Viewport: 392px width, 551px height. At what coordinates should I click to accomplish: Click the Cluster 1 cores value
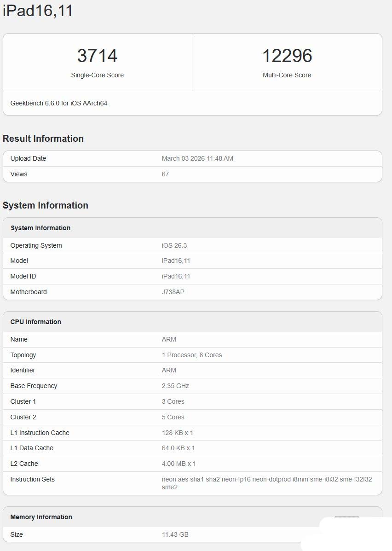(173, 401)
